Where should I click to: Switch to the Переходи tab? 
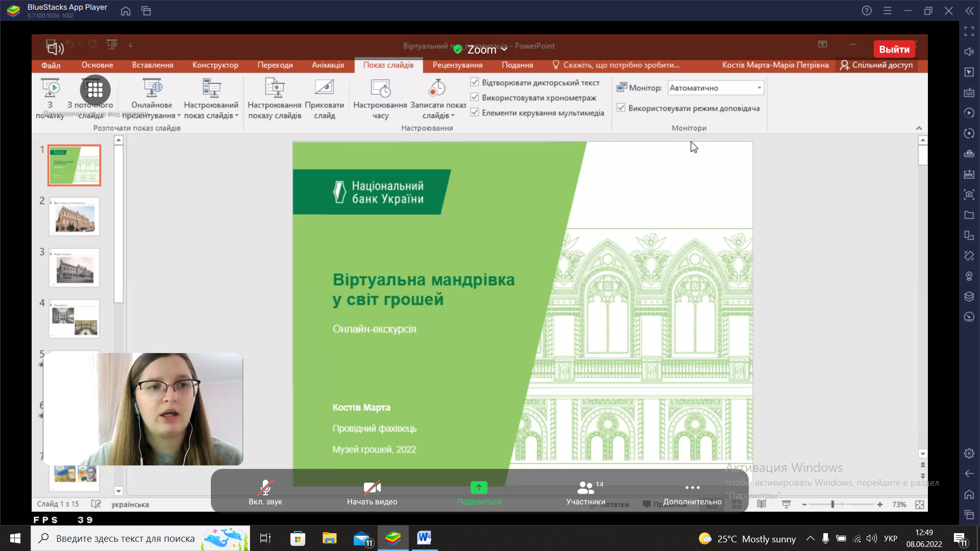(x=275, y=65)
